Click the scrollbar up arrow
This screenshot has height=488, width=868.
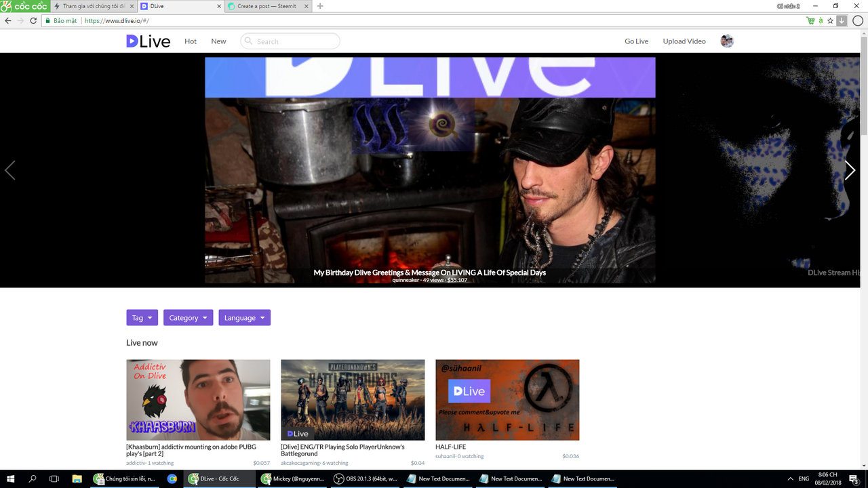pyautogui.click(x=864, y=31)
